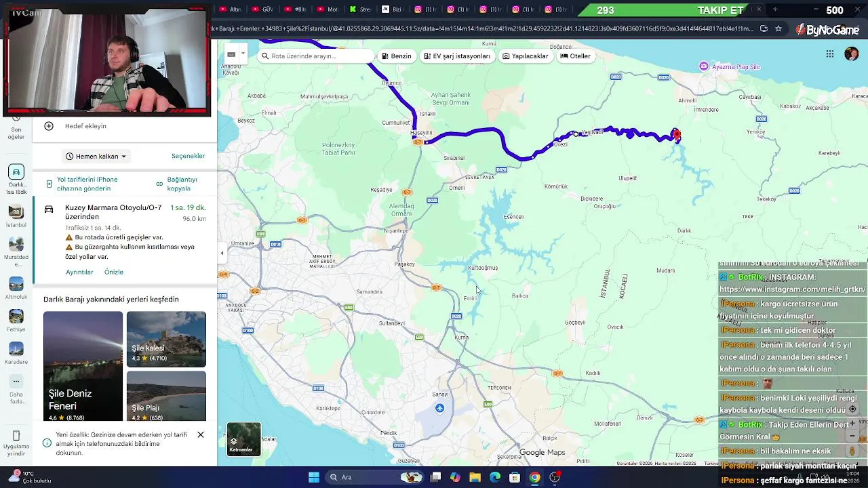Click the Instagram link in BotRix chat message
This screenshot has height=488, width=868.
point(793,289)
